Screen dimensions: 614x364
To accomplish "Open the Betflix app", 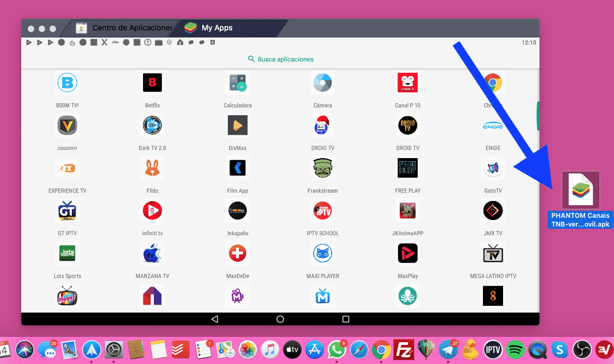I will [x=152, y=83].
